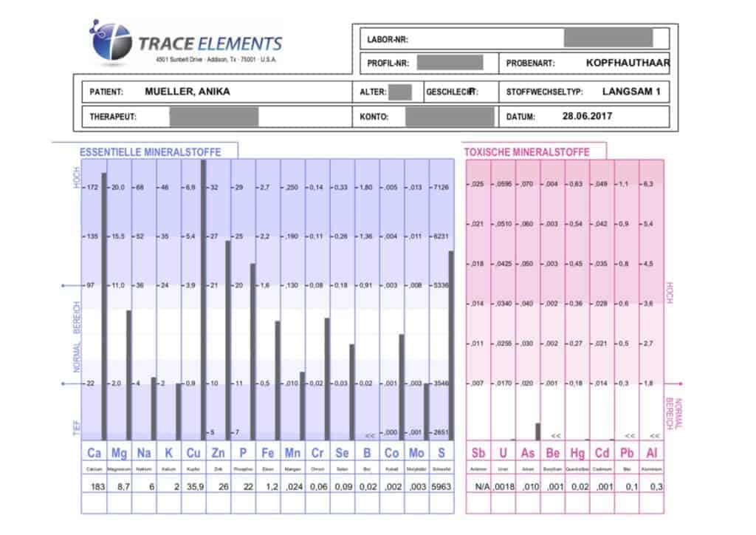This screenshot has height=535, width=756.
Task: Select patient name Mueller, Anika
Action: [188, 92]
